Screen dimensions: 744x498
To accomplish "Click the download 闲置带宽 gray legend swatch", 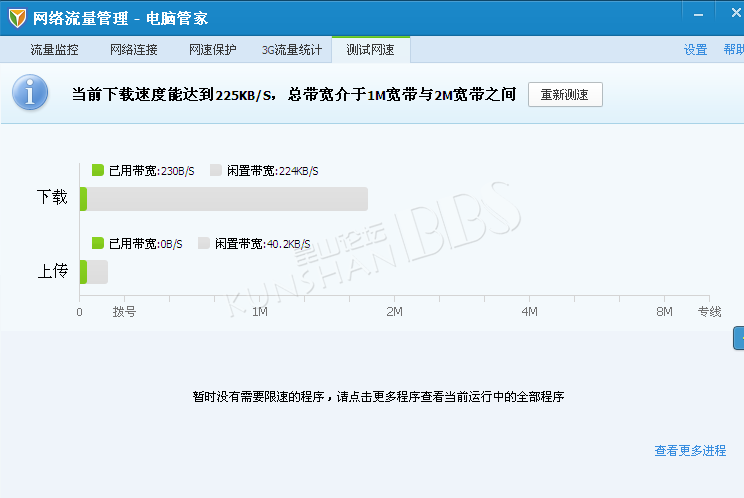I will click(x=216, y=170).
